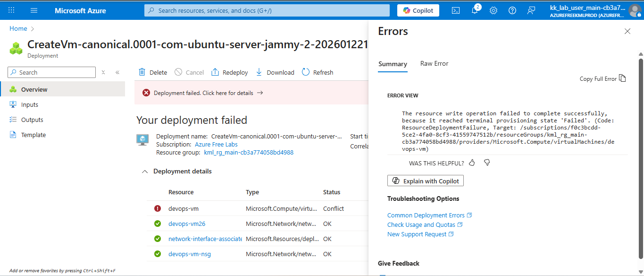
Task: Click the thumbs up helpful icon
Action: [472, 163]
